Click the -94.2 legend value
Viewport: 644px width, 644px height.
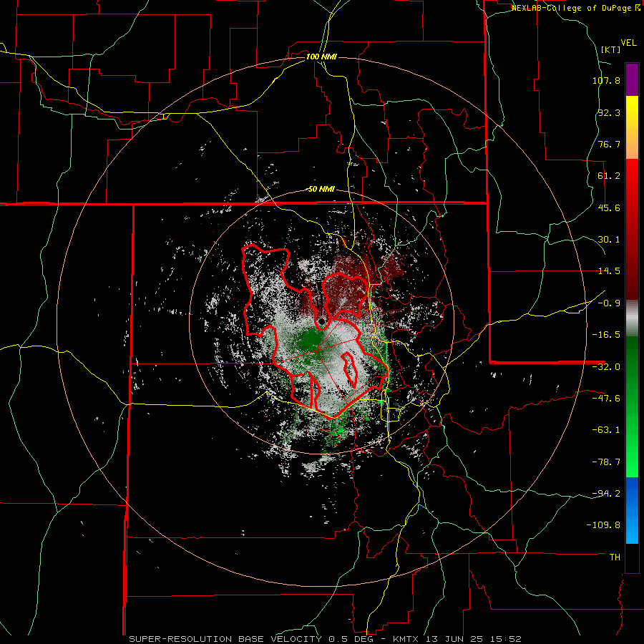point(606,494)
